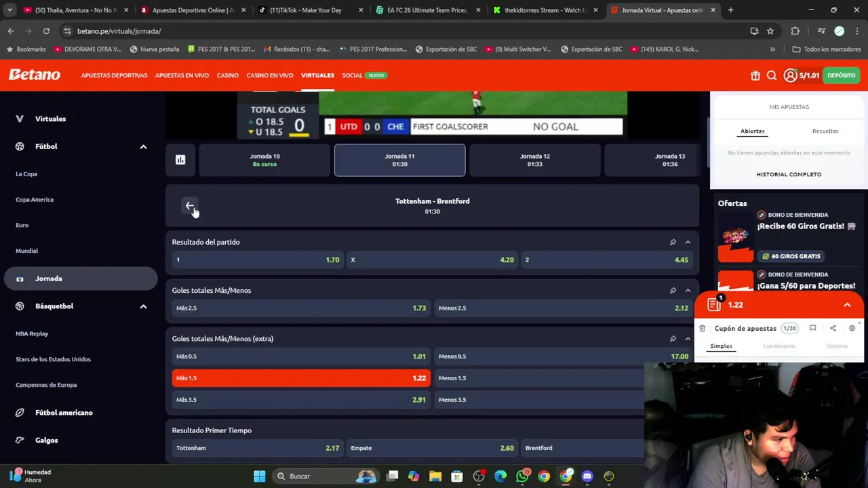
Task: Collapse the bet slip with chevron
Action: pos(847,305)
